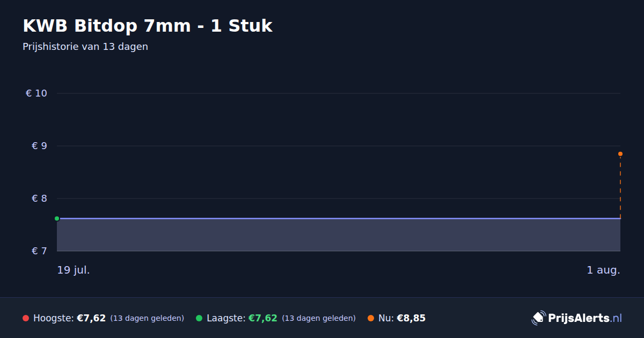Image resolution: width=644 pixels, height=338 pixels.
Task: Select the green start data point on chart
Action: coord(57,218)
